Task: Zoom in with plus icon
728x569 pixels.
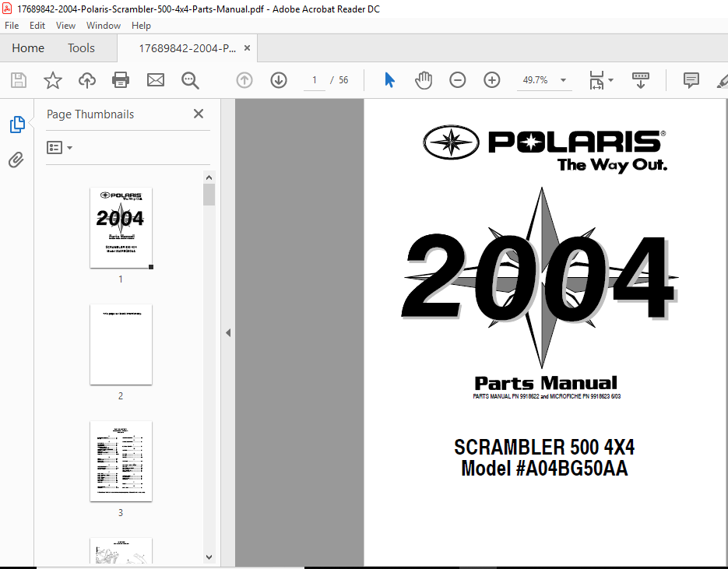Action: 491,80
